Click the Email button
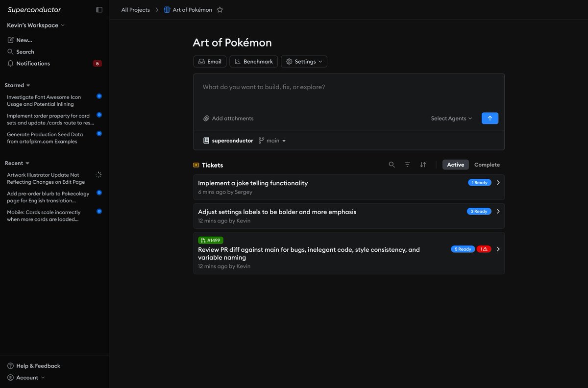588x388 pixels. (210, 61)
